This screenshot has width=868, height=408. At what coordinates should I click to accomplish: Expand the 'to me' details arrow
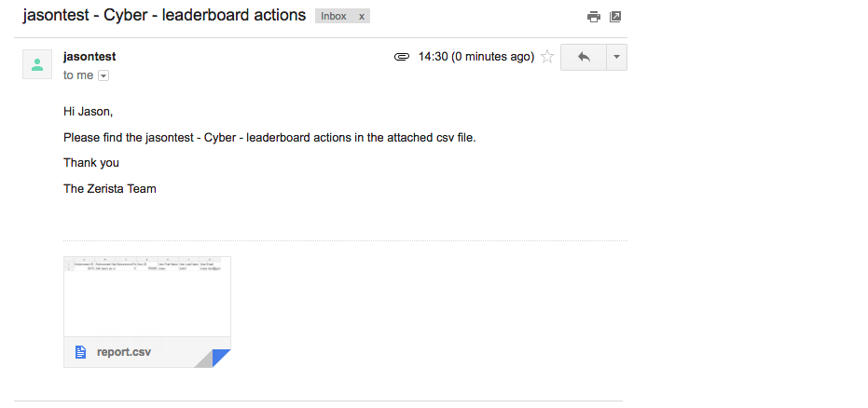[103, 75]
